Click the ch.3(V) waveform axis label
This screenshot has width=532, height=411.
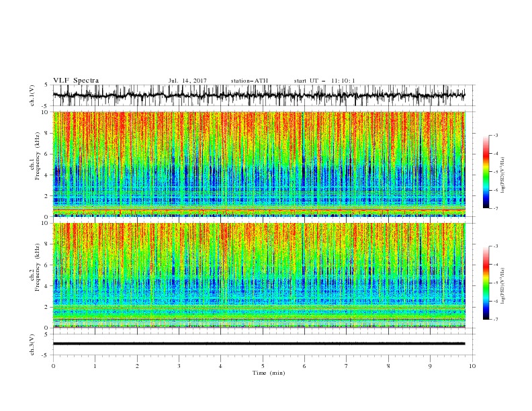click(x=32, y=345)
